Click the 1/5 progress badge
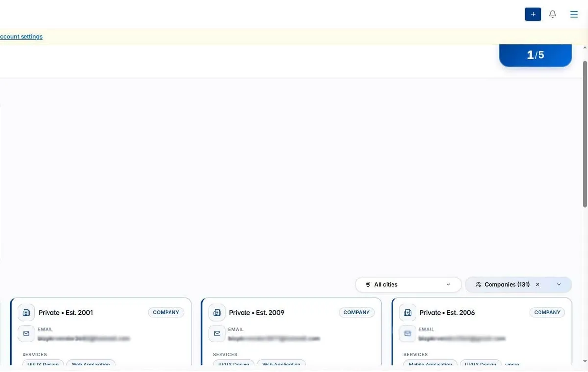The width and height of the screenshot is (588, 372). 536,55
